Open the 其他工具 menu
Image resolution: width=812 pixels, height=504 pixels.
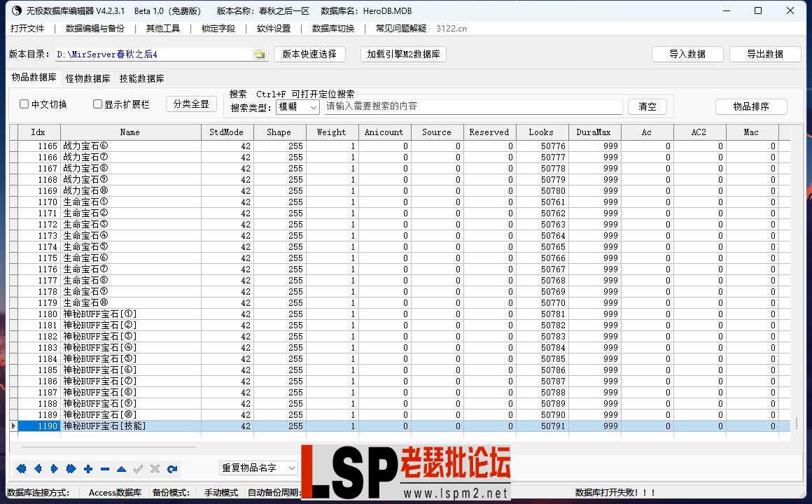pyautogui.click(x=162, y=29)
